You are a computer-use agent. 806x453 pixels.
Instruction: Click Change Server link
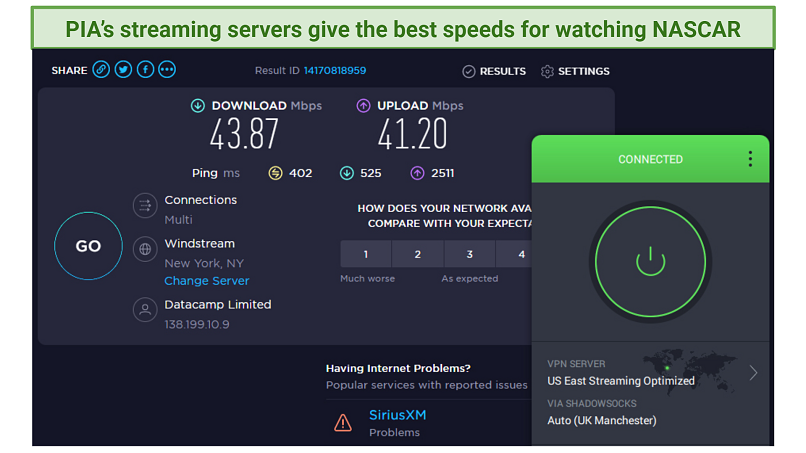(x=207, y=281)
